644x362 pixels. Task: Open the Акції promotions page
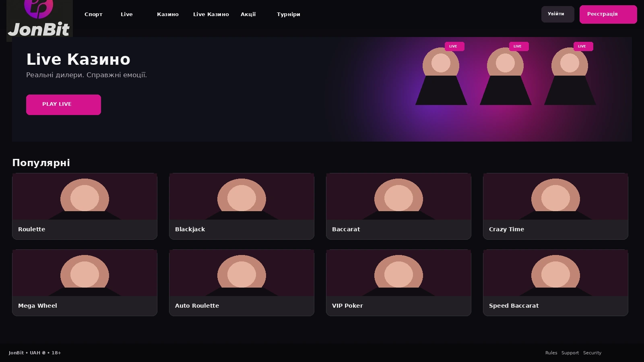pos(248,14)
